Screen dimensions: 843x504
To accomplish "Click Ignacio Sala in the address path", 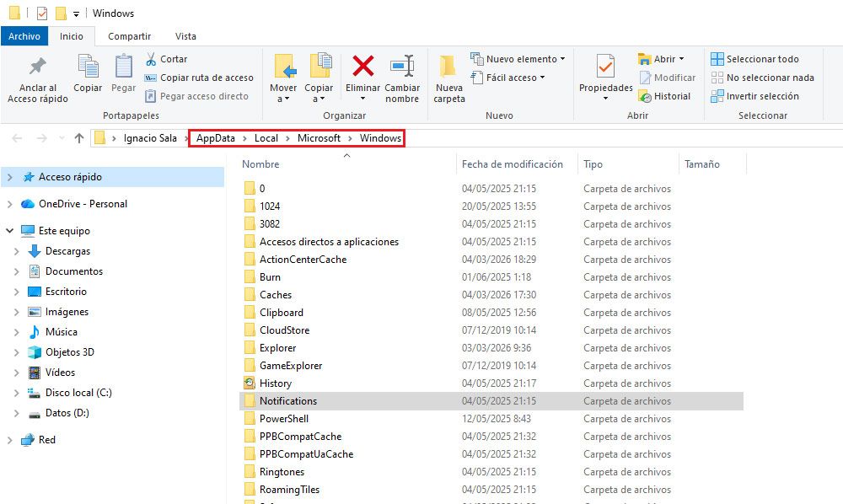I will point(150,138).
